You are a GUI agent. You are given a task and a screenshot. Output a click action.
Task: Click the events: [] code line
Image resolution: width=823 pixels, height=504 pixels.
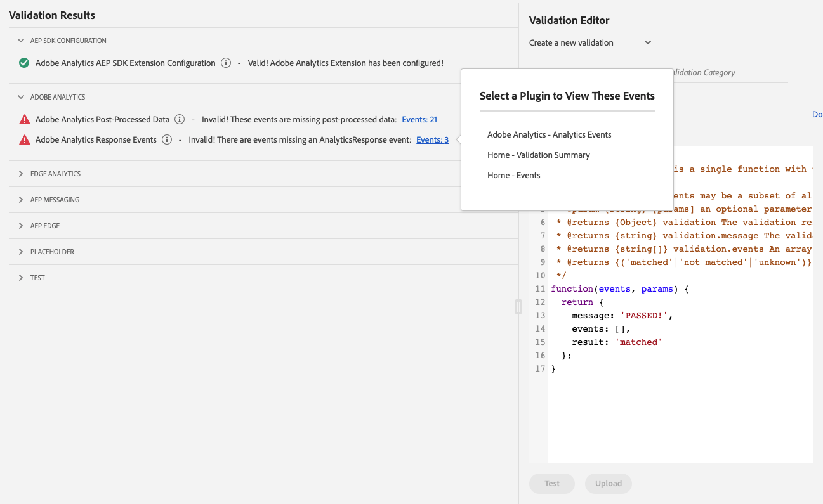tap(601, 328)
